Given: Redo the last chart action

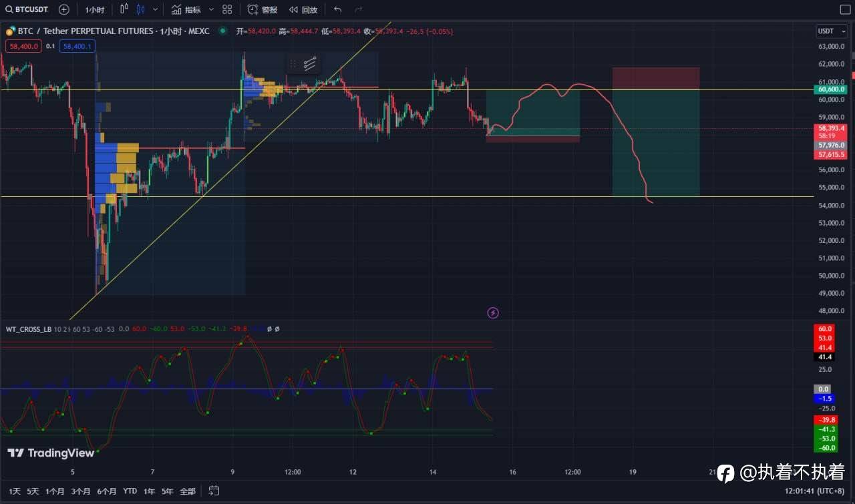Looking at the screenshot, I should 359,9.
